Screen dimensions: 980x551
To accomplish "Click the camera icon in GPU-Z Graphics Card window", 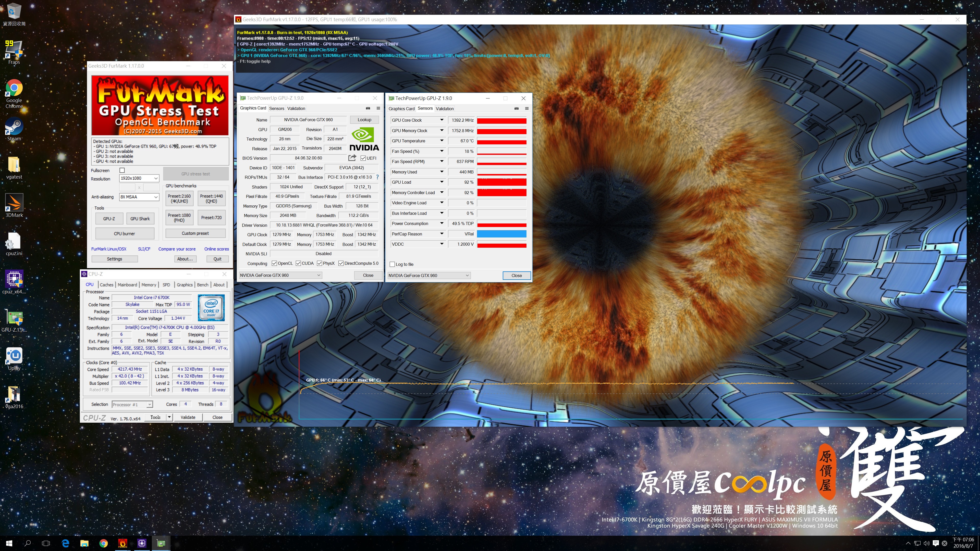I will click(368, 108).
